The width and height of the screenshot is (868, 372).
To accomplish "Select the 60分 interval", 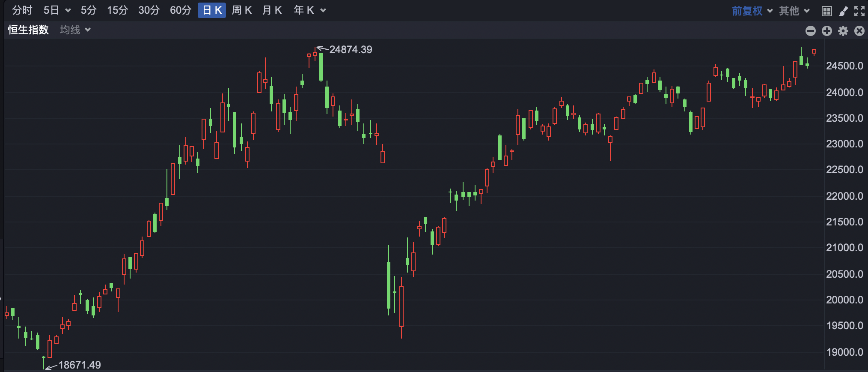I will 181,10.
